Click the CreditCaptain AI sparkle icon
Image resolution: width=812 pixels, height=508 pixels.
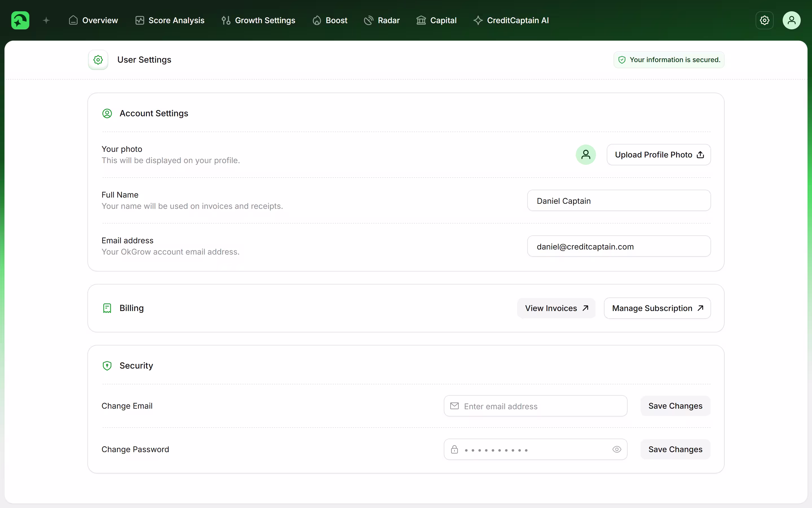(x=478, y=21)
